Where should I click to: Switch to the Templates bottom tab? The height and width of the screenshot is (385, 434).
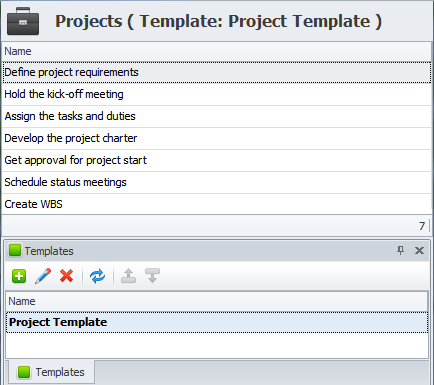coord(51,372)
